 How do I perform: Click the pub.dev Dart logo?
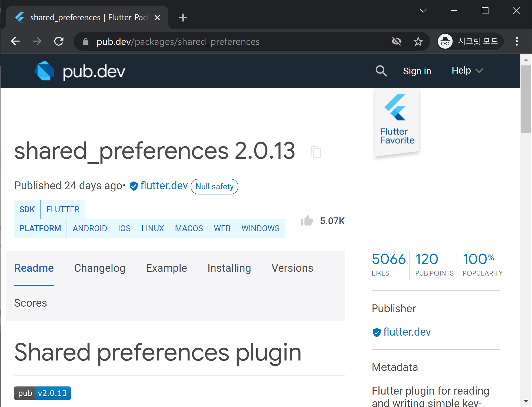44,71
